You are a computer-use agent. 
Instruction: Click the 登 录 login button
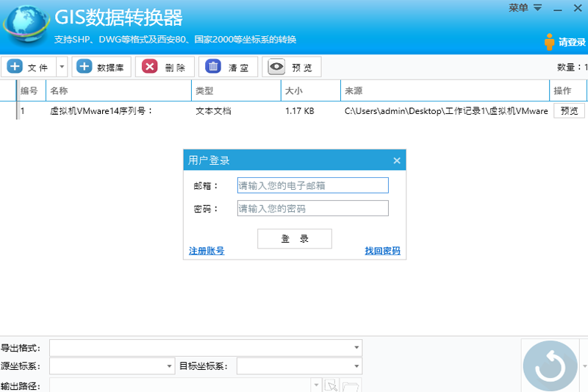[295, 238]
